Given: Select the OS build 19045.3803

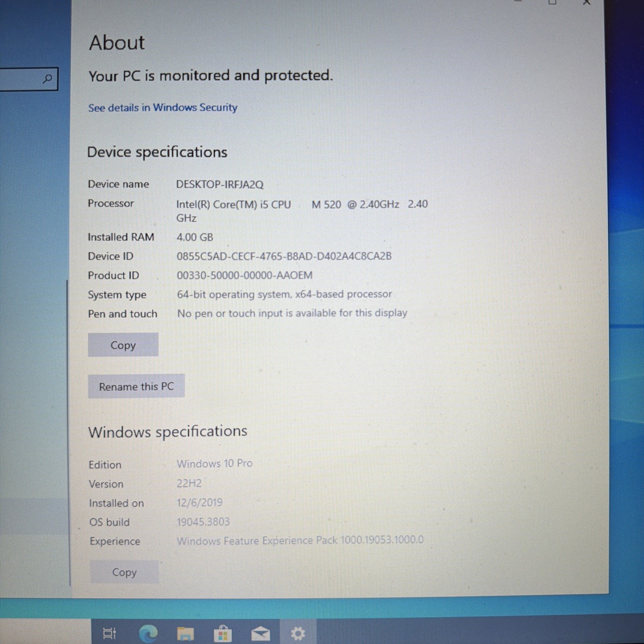Looking at the screenshot, I should point(203,522).
